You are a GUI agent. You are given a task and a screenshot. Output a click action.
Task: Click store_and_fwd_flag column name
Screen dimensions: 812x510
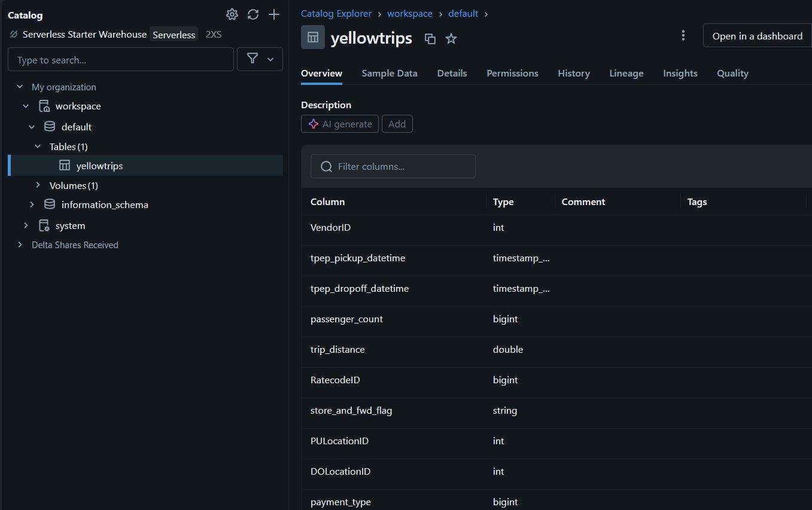tap(351, 410)
